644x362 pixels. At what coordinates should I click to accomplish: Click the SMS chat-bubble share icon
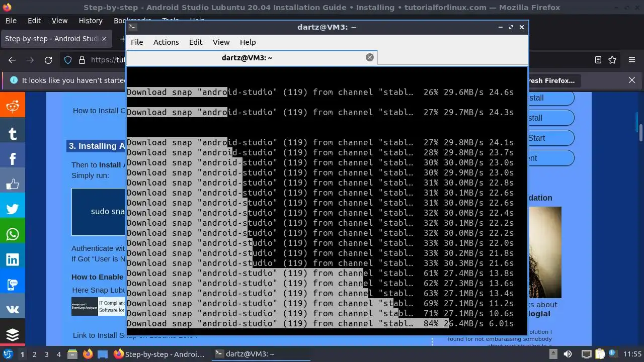click(13, 285)
